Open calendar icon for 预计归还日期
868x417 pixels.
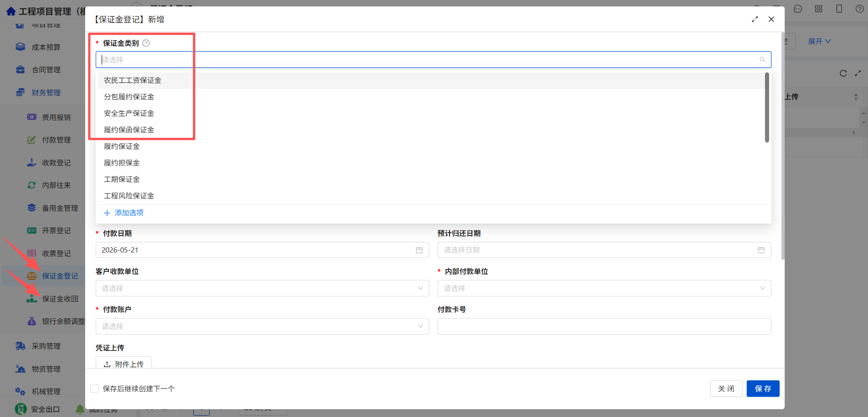tap(761, 250)
